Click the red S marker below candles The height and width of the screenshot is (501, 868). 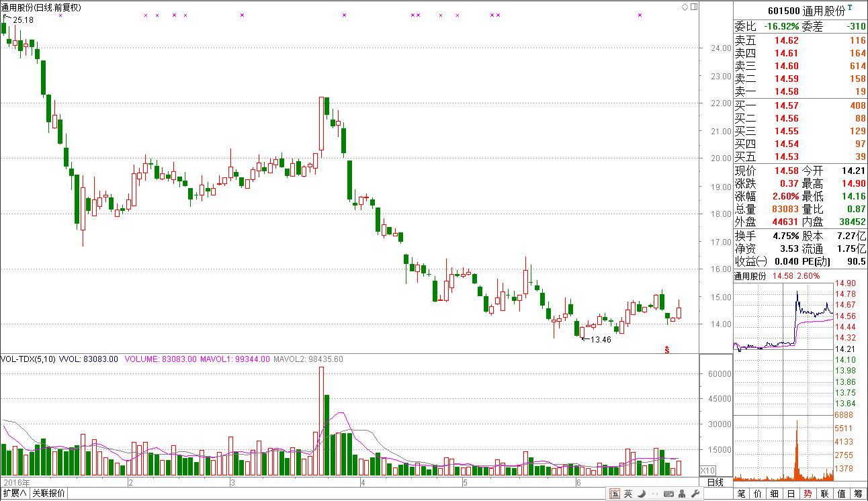pos(667,349)
